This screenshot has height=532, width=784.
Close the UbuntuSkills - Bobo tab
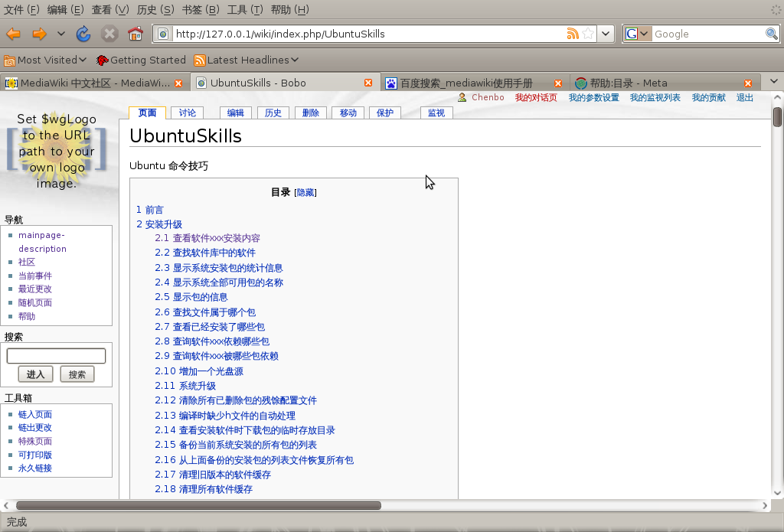coord(368,83)
